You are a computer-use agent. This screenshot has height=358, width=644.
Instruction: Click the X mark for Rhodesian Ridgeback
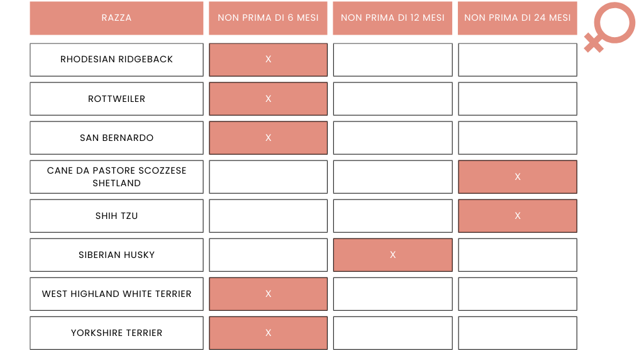click(268, 60)
